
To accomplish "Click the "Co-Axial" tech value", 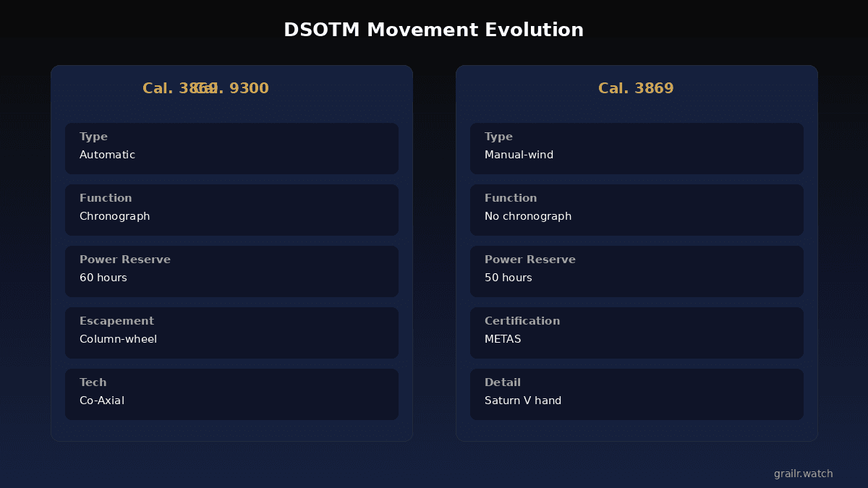I will [102, 401].
